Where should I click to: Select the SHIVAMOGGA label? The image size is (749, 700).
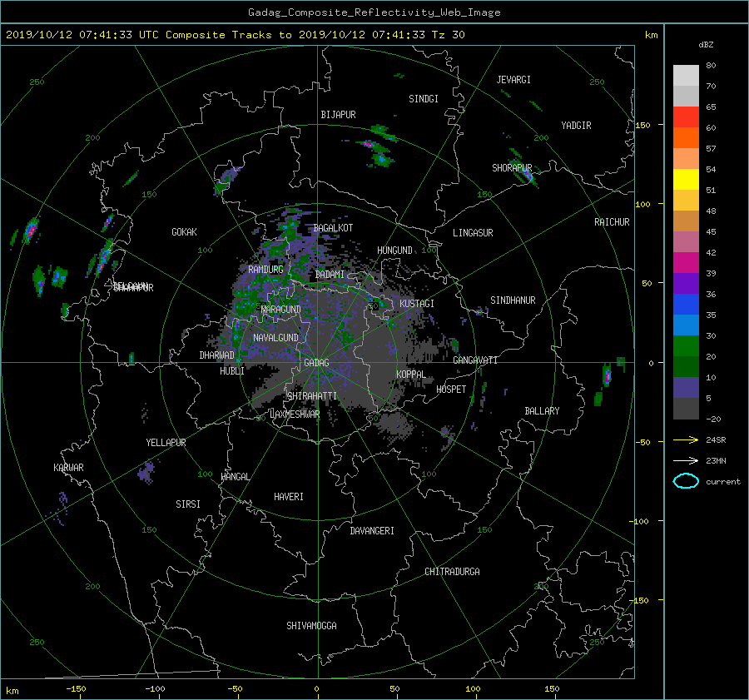(311, 626)
